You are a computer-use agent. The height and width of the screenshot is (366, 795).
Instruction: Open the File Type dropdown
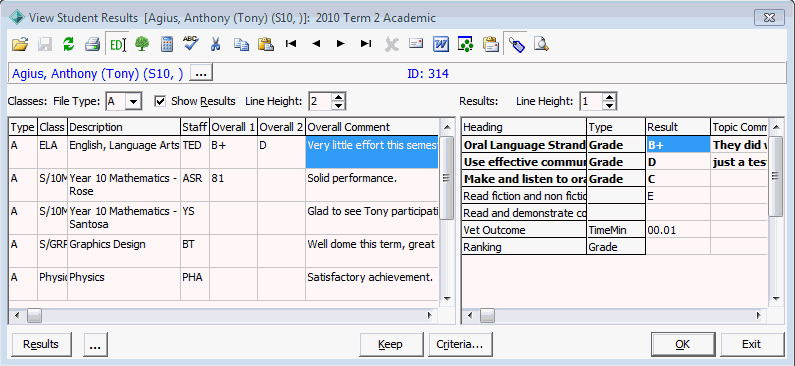(133, 101)
